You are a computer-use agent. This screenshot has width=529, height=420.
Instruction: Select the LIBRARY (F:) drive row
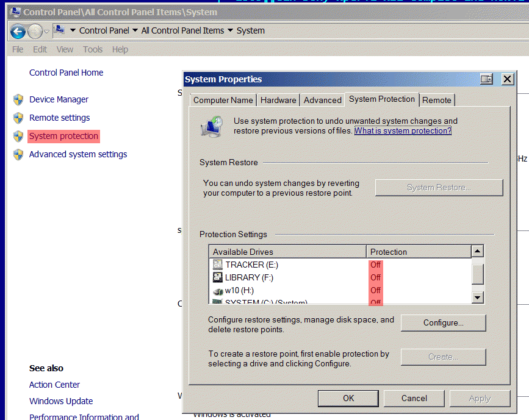(x=340, y=278)
